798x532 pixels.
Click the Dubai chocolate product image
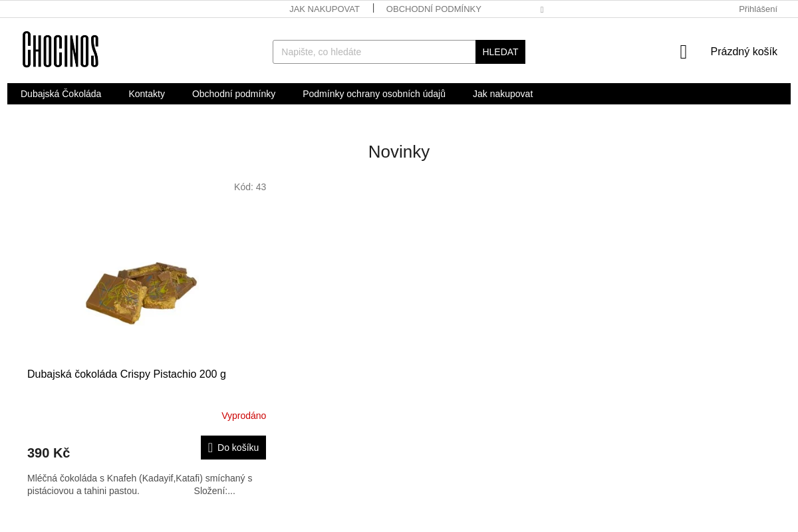coord(142,293)
